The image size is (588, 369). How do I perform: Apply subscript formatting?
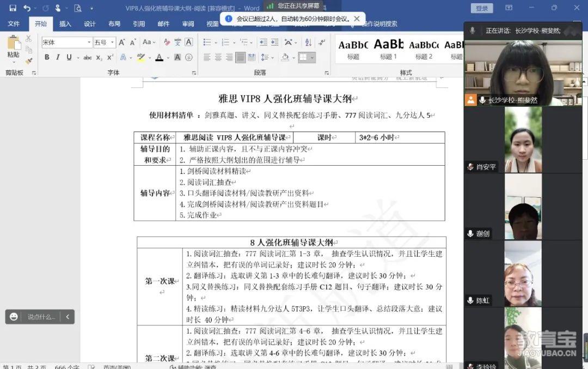[x=99, y=57]
